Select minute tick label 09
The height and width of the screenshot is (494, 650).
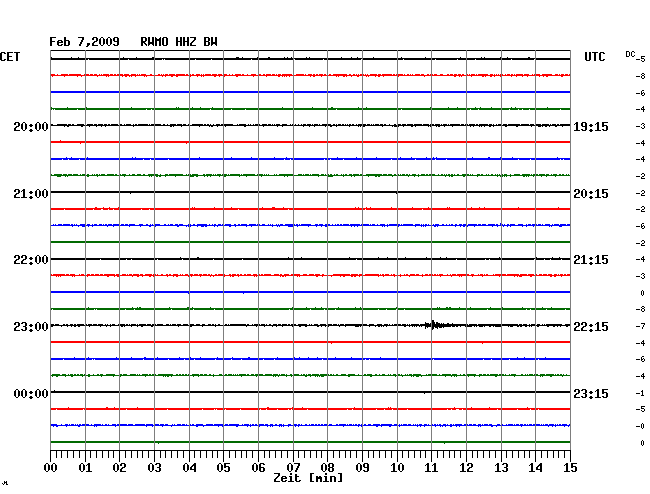(x=362, y=467)
